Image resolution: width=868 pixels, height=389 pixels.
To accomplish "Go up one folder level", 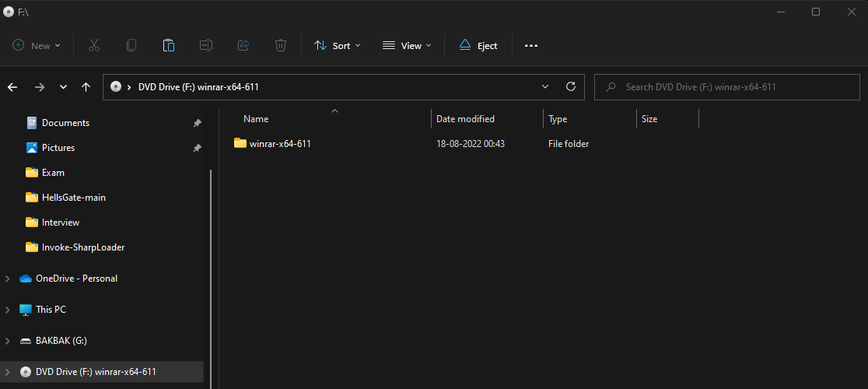I will [86, 87].
